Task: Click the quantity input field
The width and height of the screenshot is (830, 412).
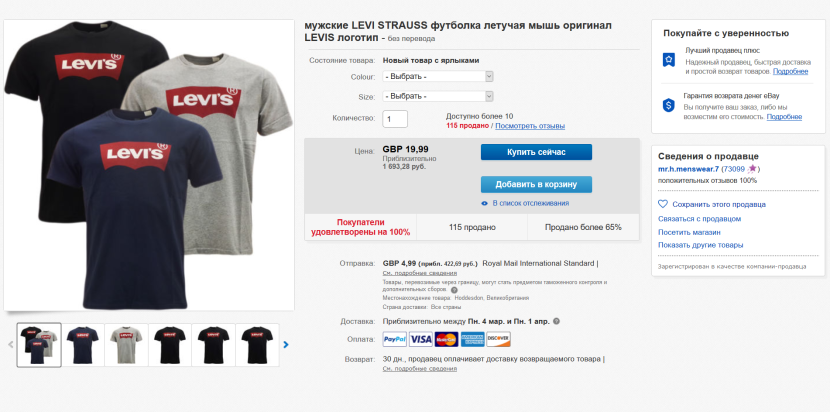Action: [x=395, y=119]
